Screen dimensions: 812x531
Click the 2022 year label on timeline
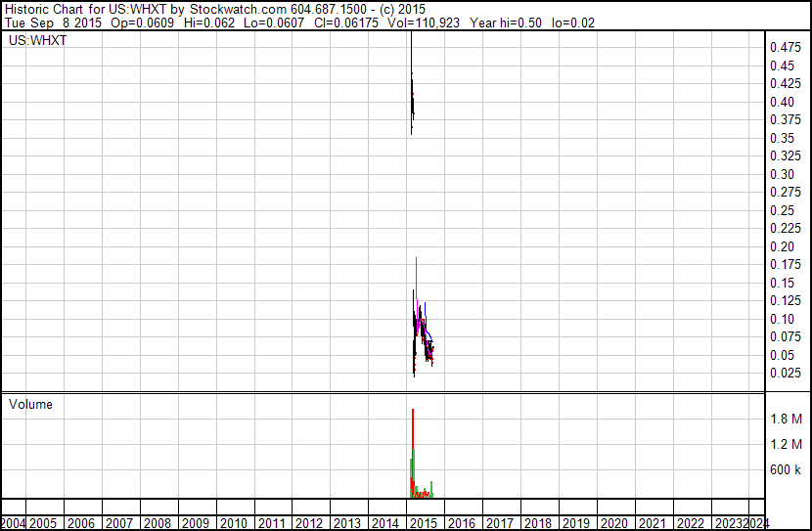[x=691, y=523]
